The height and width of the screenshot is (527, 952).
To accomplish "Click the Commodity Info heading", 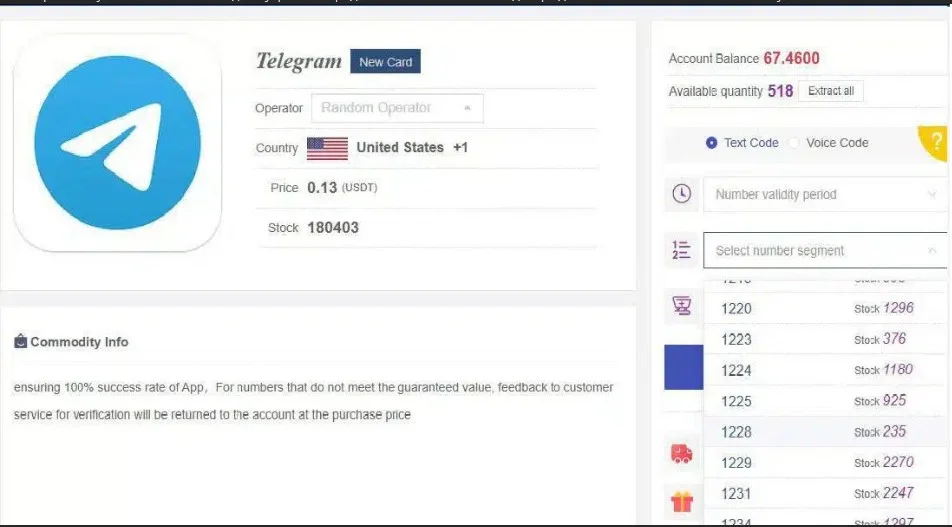I will pos(79,342).
